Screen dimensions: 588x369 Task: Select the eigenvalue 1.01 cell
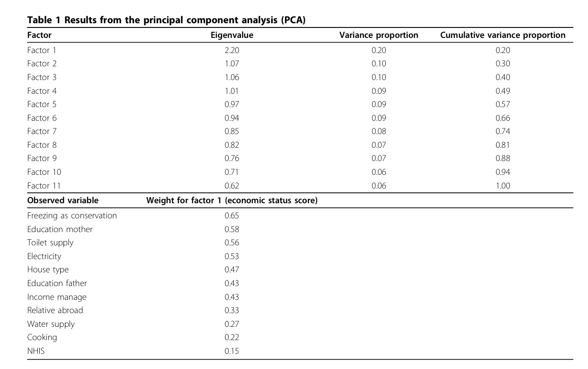[232, 91]
